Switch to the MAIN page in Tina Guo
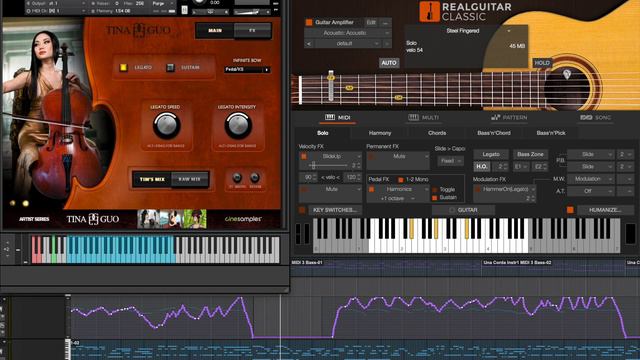The image size is (640, 360). (215, 31)
